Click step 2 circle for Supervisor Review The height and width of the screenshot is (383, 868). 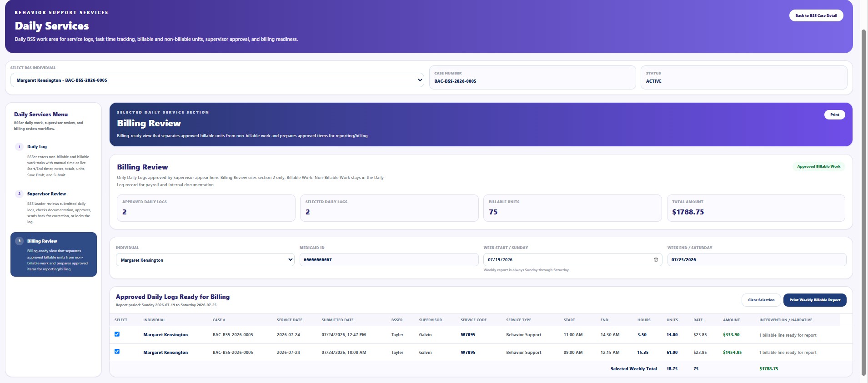[x=19, y=194]
